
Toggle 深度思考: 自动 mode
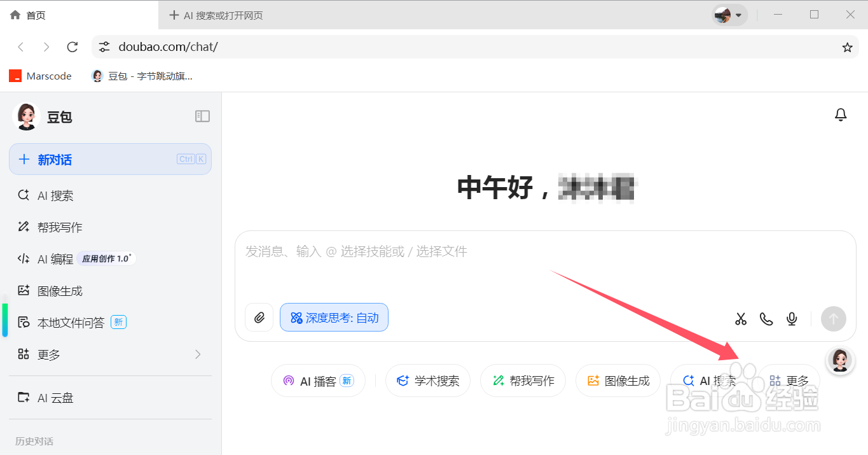pos(334,318)
